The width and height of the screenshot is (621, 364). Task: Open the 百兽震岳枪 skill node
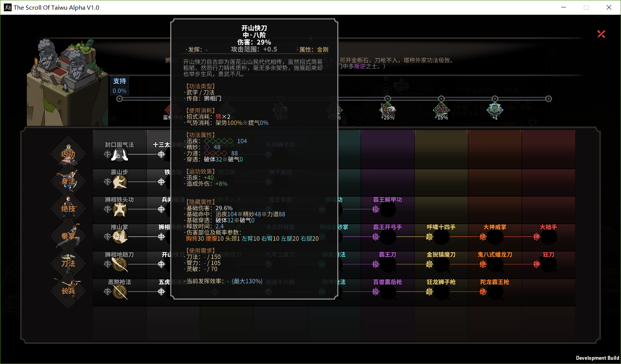(387, 292)
